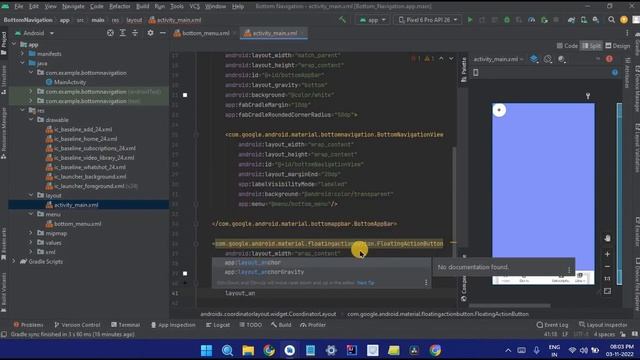The width and height of the screenshot is (640, 360).
Task: Run the app with the green play button
Action: click(470, 20)
